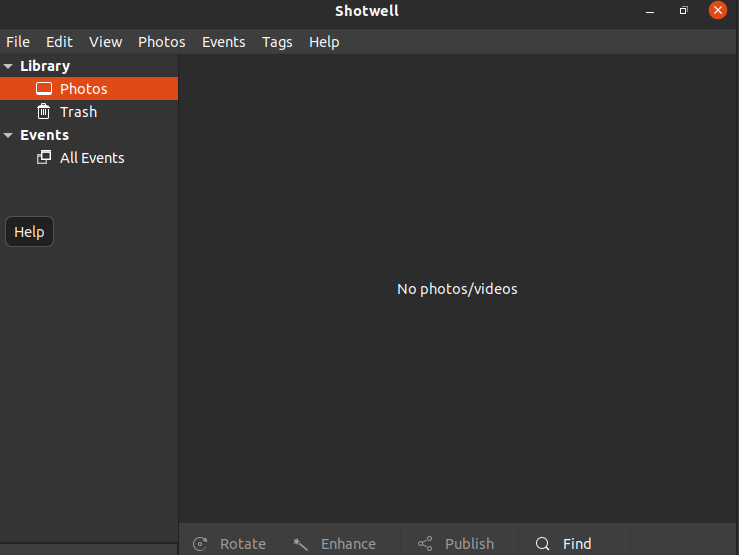The width and height of the screenshot is (739, 555).
Task: Click the Rotate label in toolbar
Action: 243,544
